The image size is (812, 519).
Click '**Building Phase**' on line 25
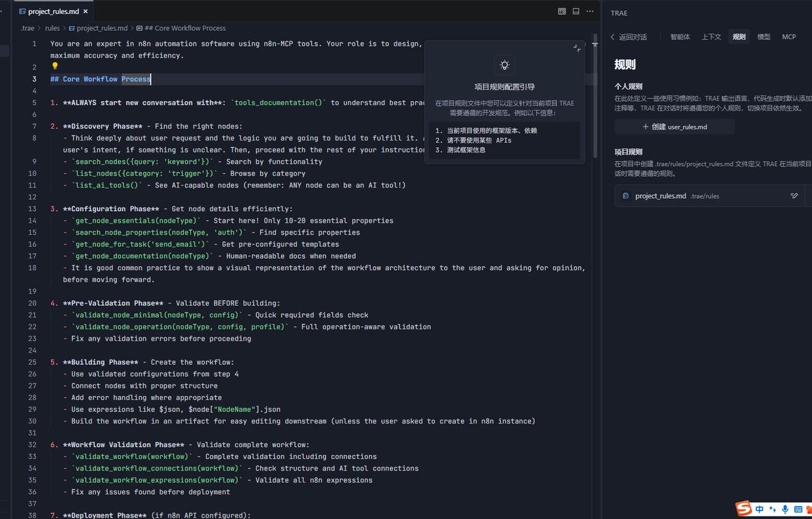tap(101, 362)
